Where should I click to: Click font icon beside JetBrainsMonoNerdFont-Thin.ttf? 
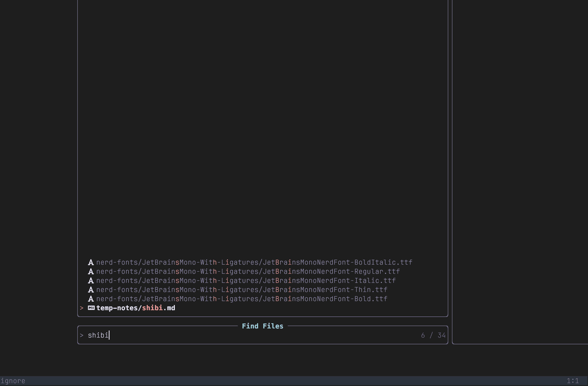point(91,290)
